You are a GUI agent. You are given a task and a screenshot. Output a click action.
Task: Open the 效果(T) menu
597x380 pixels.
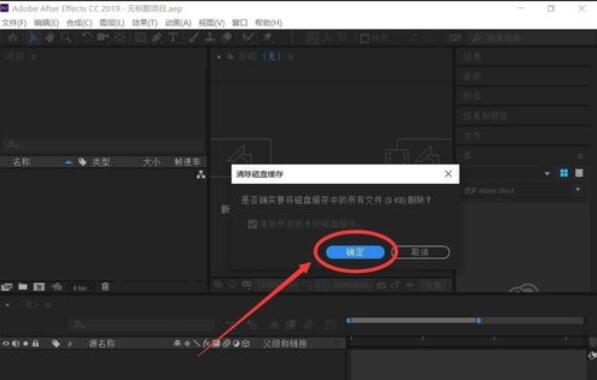(x=145, y=23)
